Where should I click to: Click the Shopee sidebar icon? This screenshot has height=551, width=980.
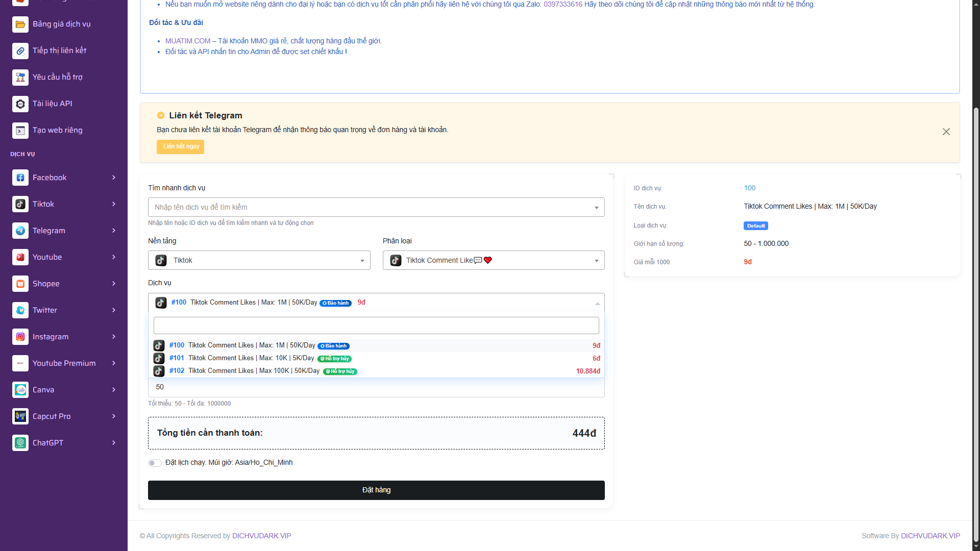[20, 284]
